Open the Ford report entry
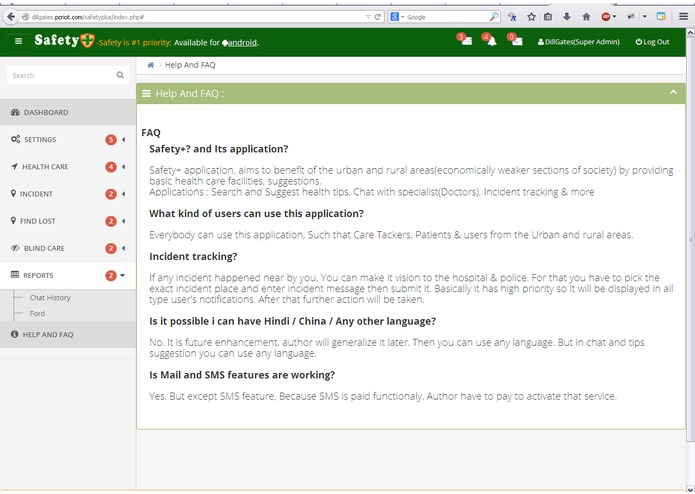The width and height of the screenshot is (695, 494). 37,313
